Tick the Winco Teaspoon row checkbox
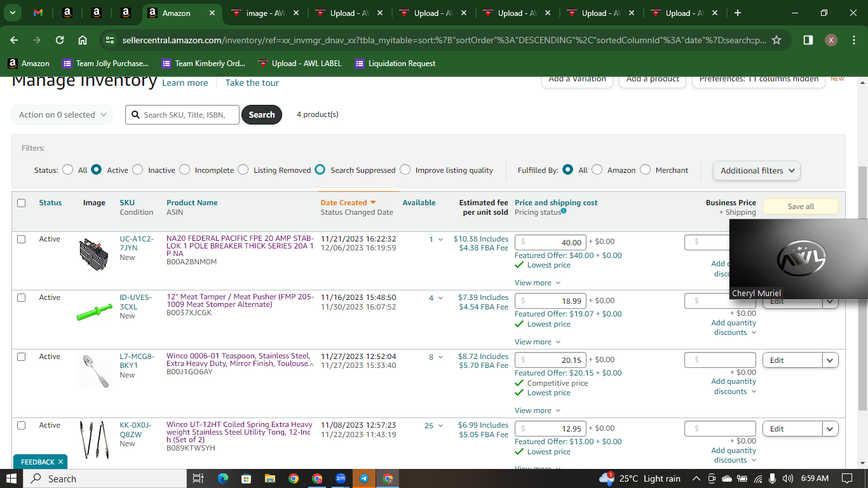 (22, 356)
